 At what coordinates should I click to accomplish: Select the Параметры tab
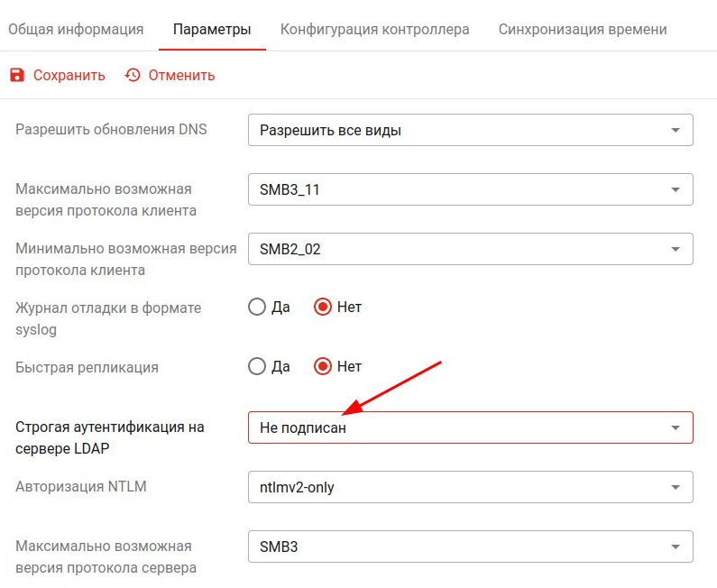click(212, 30)
